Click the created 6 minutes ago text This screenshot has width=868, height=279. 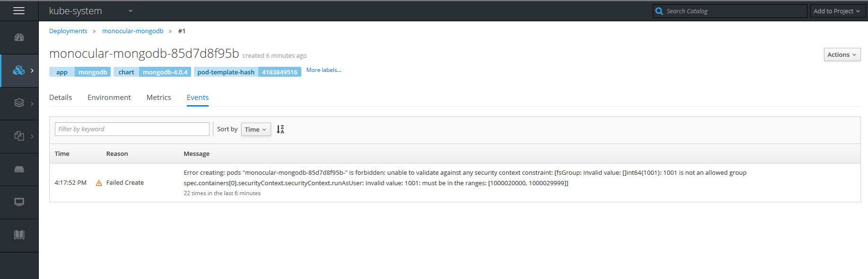tap(275, 56)
